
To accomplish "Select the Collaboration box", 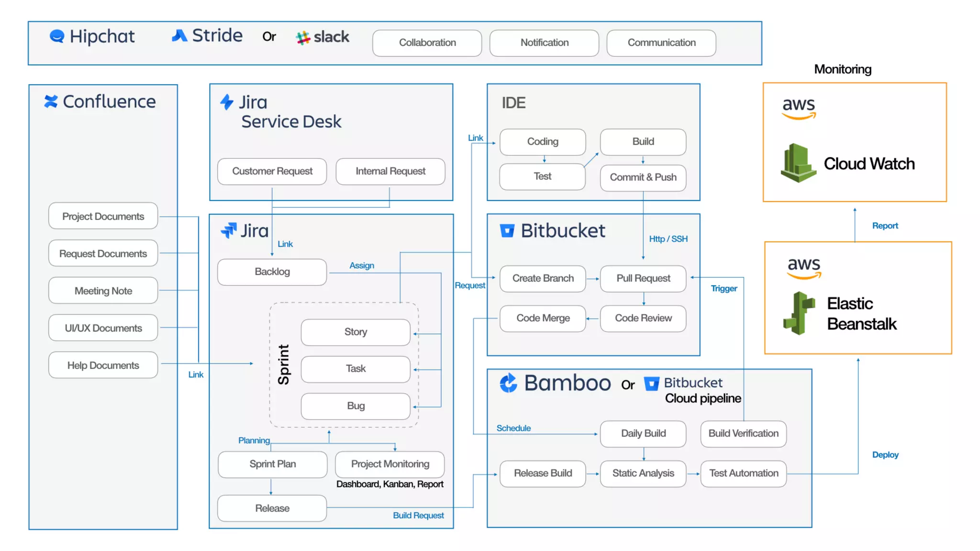I will 427,43.
